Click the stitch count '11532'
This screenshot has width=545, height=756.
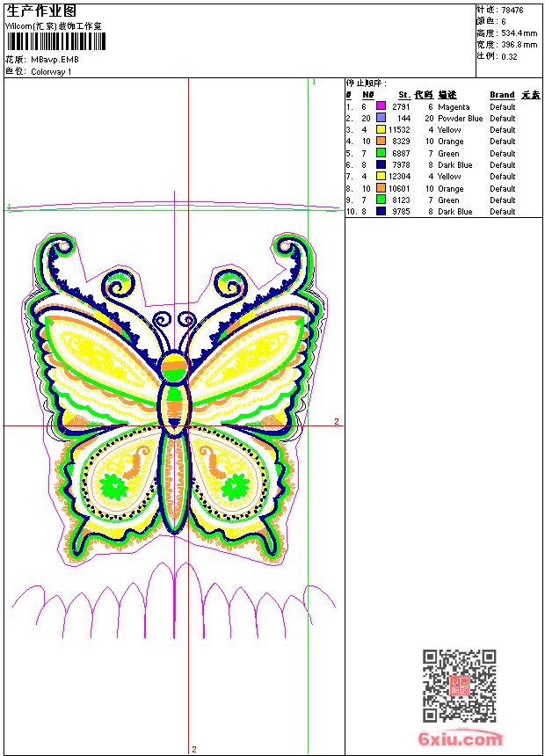tap(399, 130)
